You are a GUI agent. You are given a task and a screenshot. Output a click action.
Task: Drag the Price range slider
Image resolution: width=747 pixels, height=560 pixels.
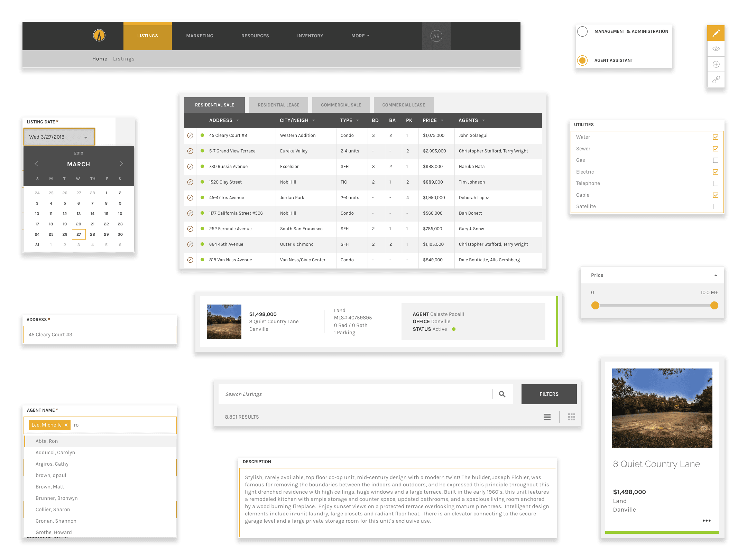coord(595,305)
